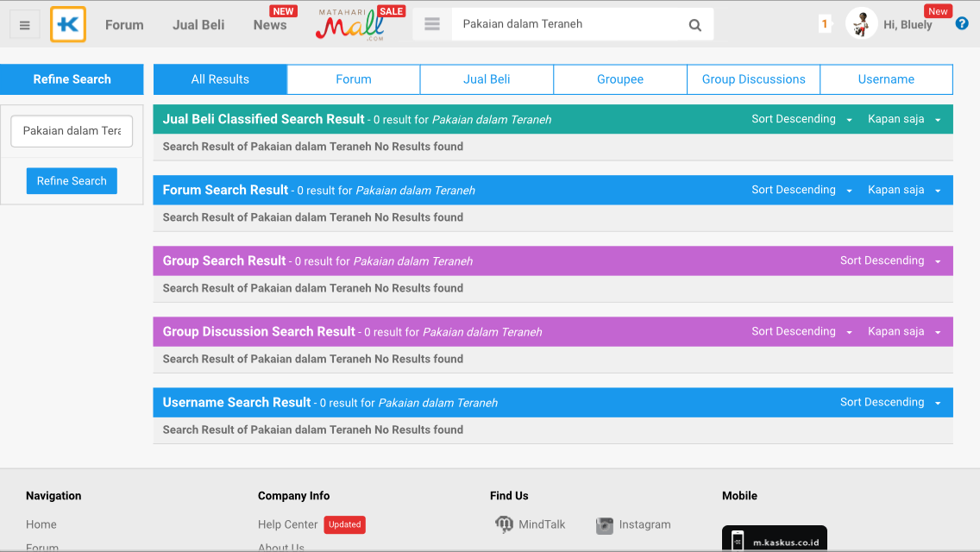This screenshot has height=552, width=980.
Task: Open the Forum link in the header
Action: click(x=124, y=25)
